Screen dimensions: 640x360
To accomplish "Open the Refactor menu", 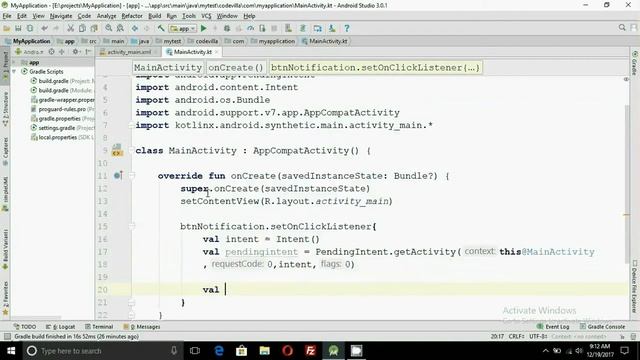I will point(132,16).
